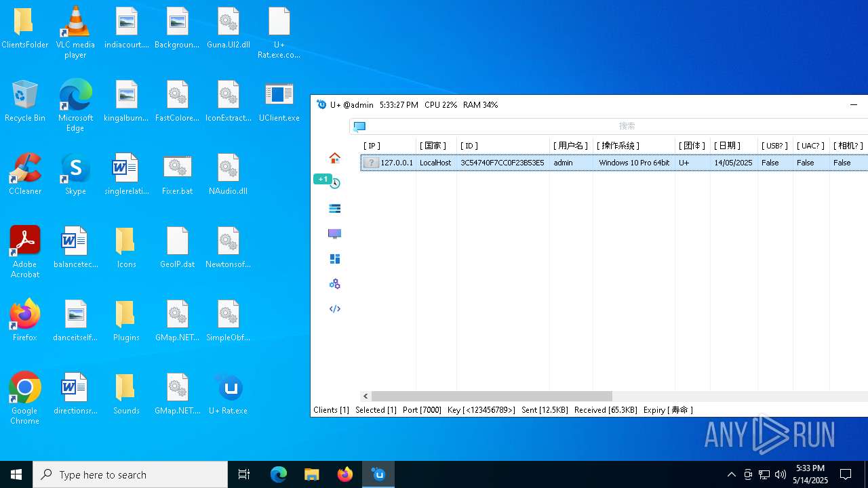
Task: Click the U+ app taskbar button
Action: pos(378,474)
